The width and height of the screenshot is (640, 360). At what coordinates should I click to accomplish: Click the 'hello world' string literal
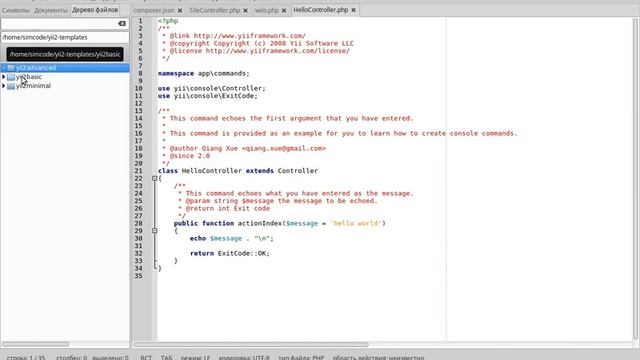tap(356, 223)
